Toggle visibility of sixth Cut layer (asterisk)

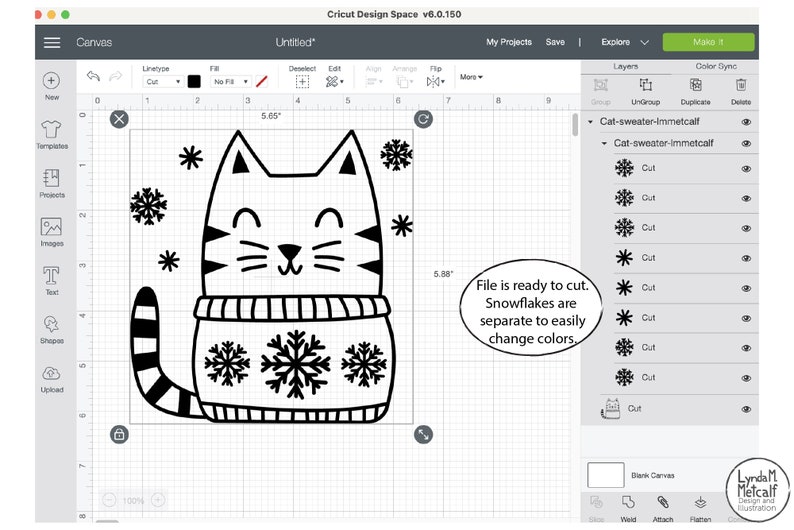(746, 318)
